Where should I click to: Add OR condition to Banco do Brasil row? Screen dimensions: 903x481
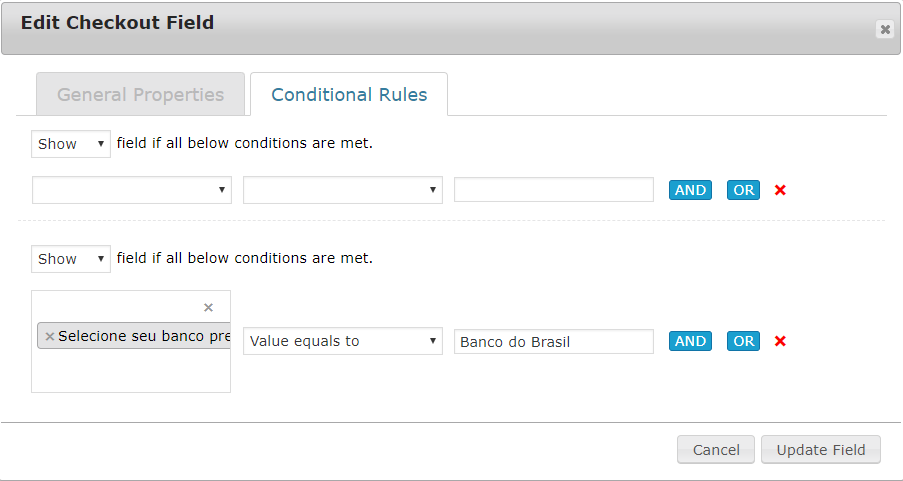tap(743, 341)
